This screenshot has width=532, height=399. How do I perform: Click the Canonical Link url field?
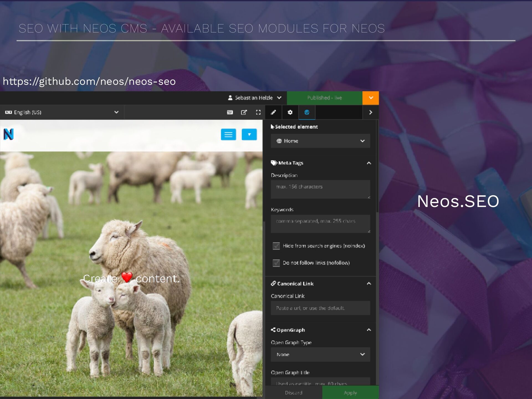coord(320,308)
